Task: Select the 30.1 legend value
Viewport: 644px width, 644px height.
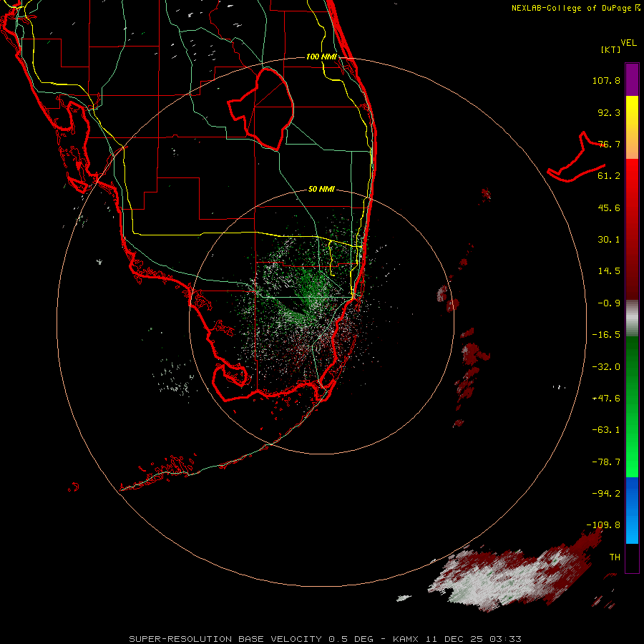Action: [609, 240]
